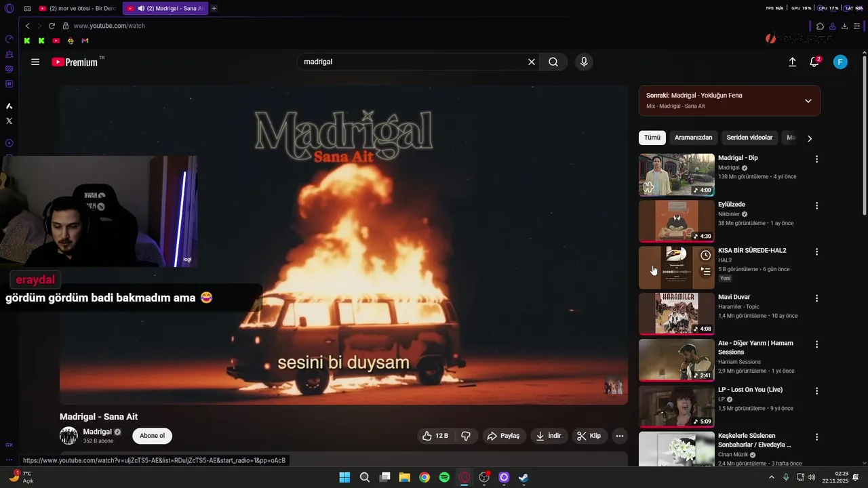Submit search with magnifier button
868x488 pixels.
(553, 62)
